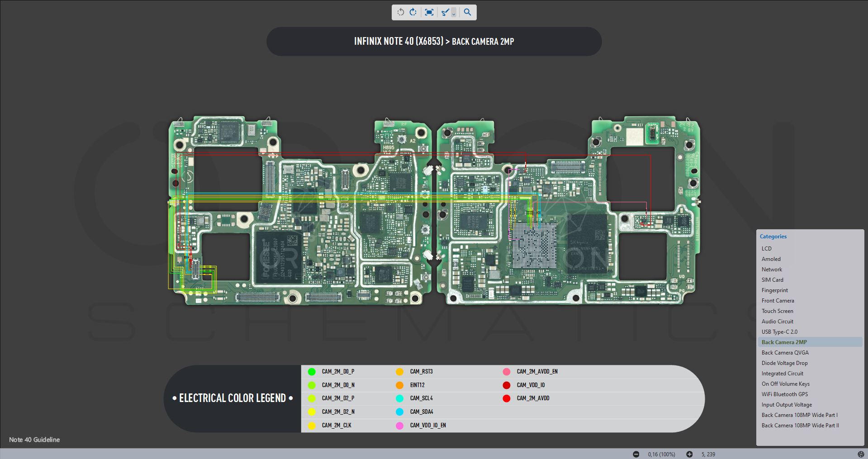
Task: Click the CAM_2M_AVDD_EN legend label
Action: [x=537, y=372]
